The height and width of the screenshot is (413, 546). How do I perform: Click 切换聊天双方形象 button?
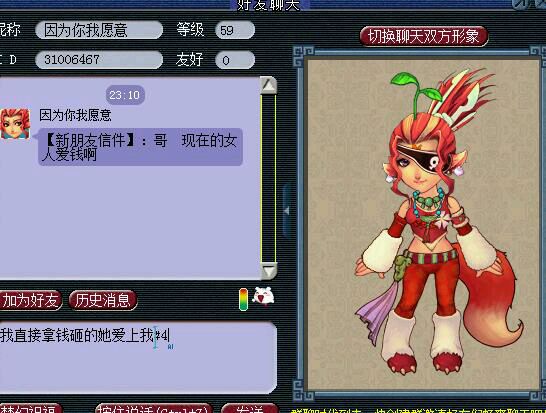pyautogui.click(x=423, y=36)
